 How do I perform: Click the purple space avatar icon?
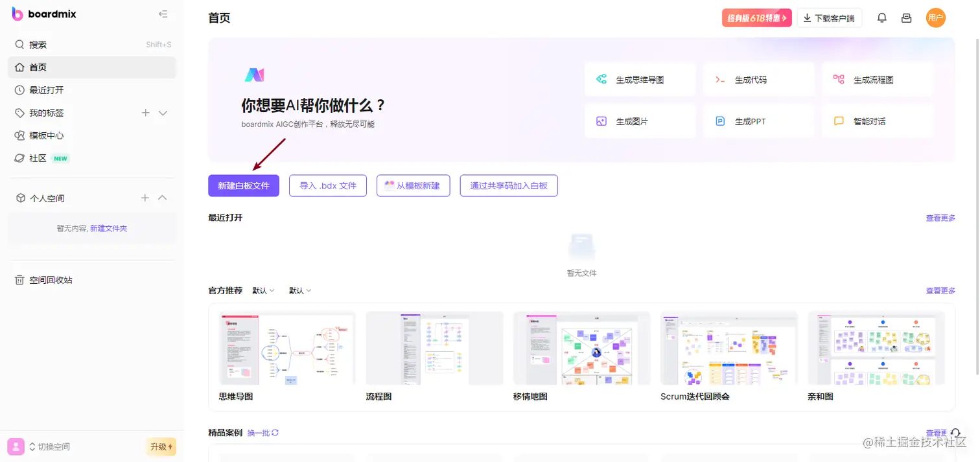(16, 446)
